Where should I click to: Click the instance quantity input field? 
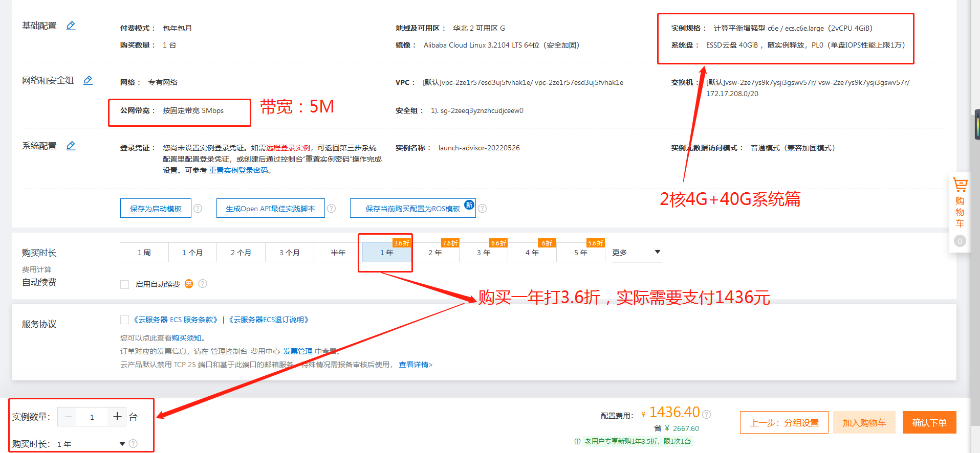point(92,417)
